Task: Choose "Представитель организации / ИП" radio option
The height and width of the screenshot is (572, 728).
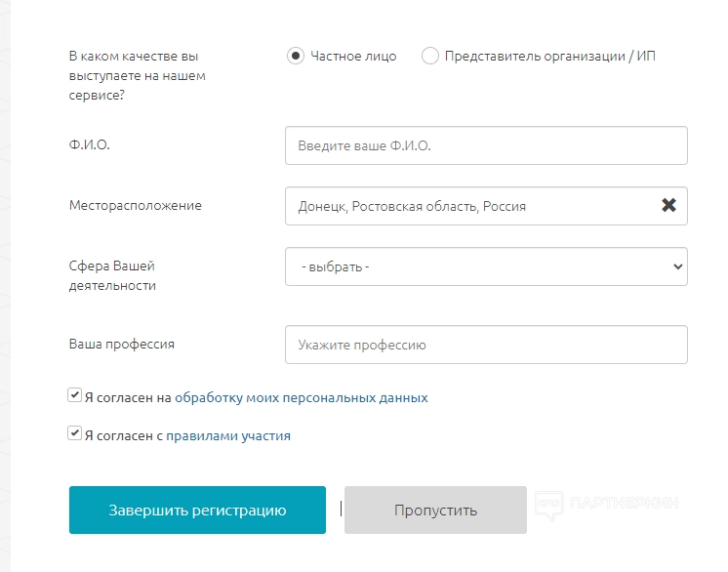Action: [429, 56]
